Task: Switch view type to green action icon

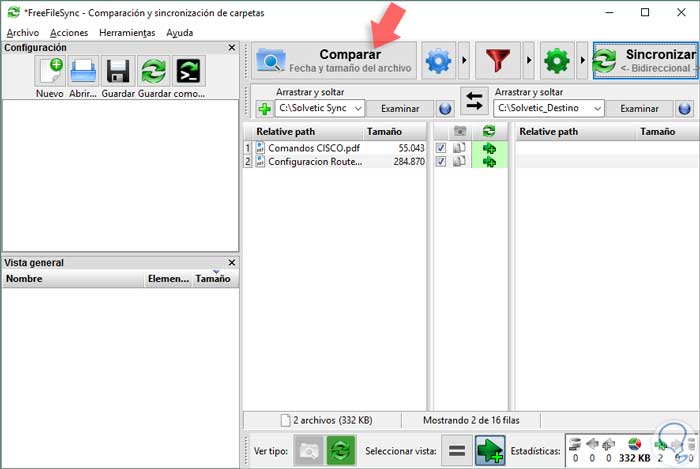Action: coord(341,451)
